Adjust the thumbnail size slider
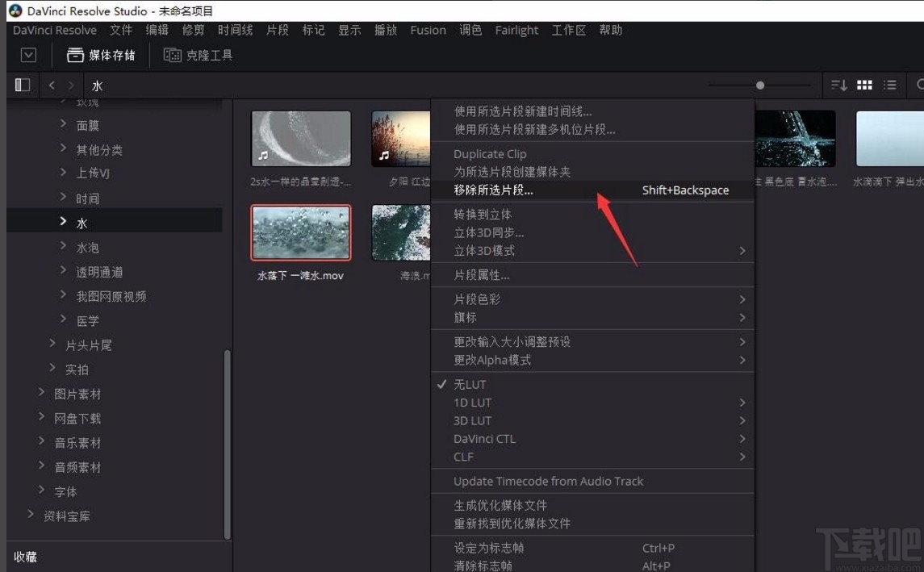The image size is (924, 572). pyautogui.click(x=759, y=85)
